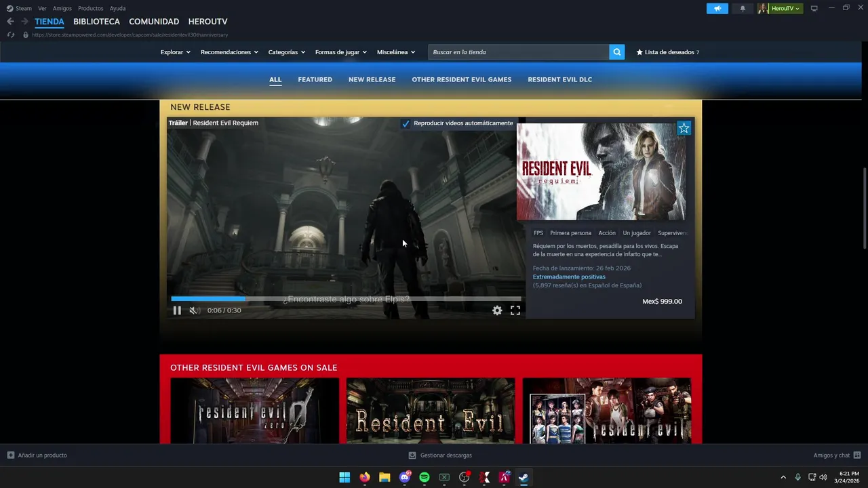The width and height of the screenshot is (868, 488).
Task: Select the ALL sale tab
Action: click(275, 79)
